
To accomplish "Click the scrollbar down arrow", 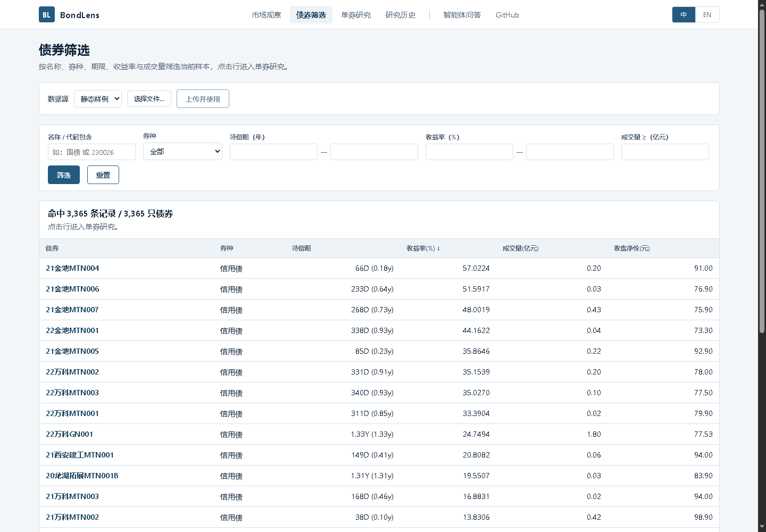I will 762,528.
